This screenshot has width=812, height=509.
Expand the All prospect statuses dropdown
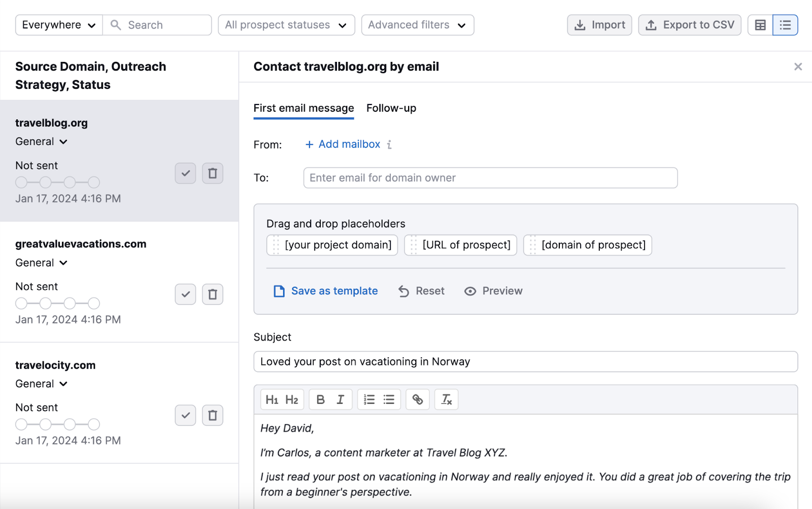(286, 24)
